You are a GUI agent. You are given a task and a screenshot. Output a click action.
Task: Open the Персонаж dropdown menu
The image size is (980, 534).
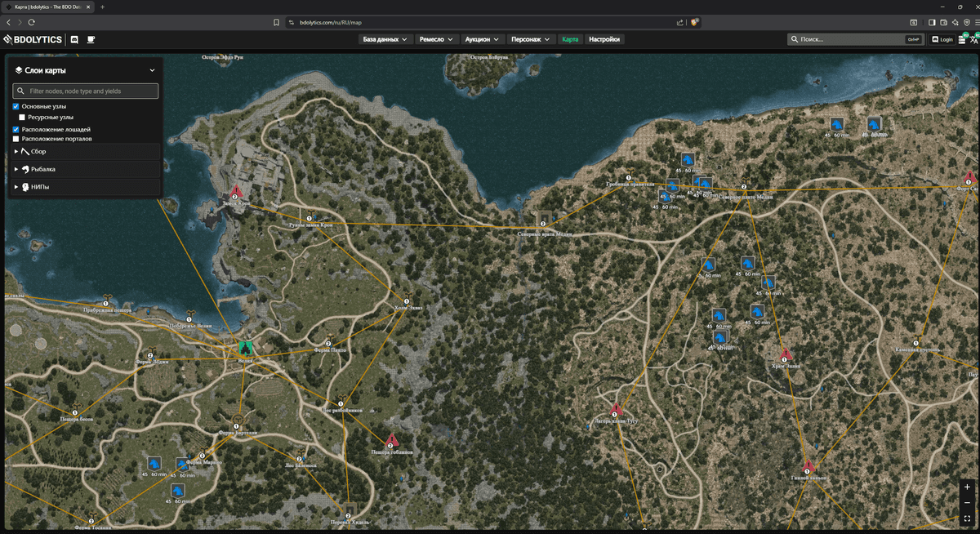click(x=531, y=39)
